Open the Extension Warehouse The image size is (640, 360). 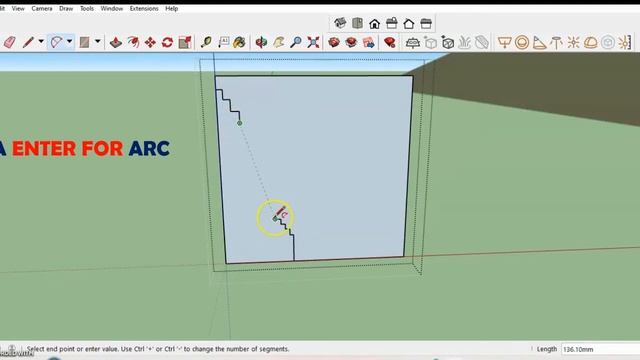pos(351,42)
